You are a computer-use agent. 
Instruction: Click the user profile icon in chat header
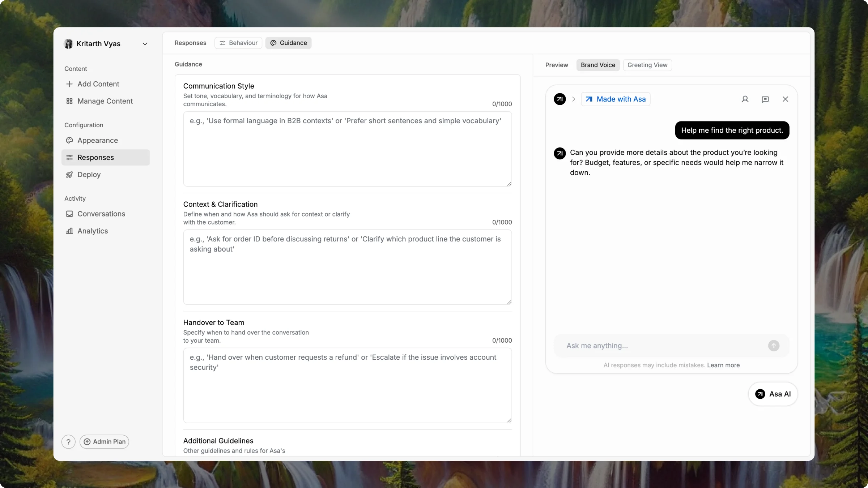pos(745,99)
